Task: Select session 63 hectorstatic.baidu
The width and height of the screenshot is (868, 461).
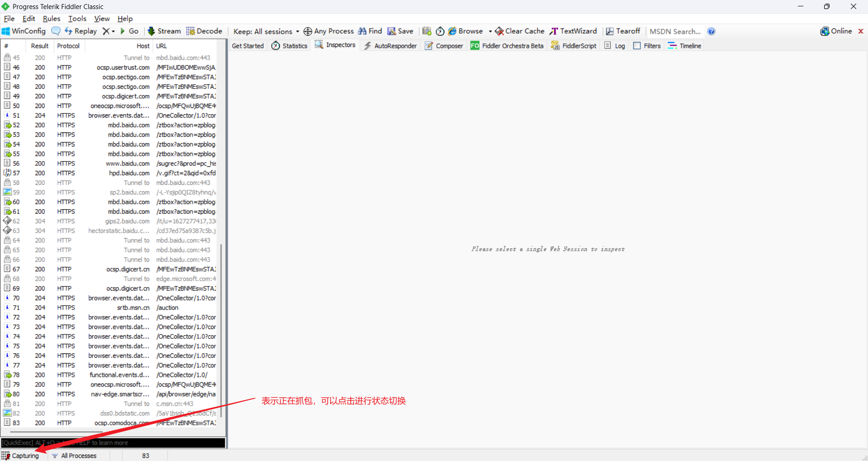Action: coord(109,231)
